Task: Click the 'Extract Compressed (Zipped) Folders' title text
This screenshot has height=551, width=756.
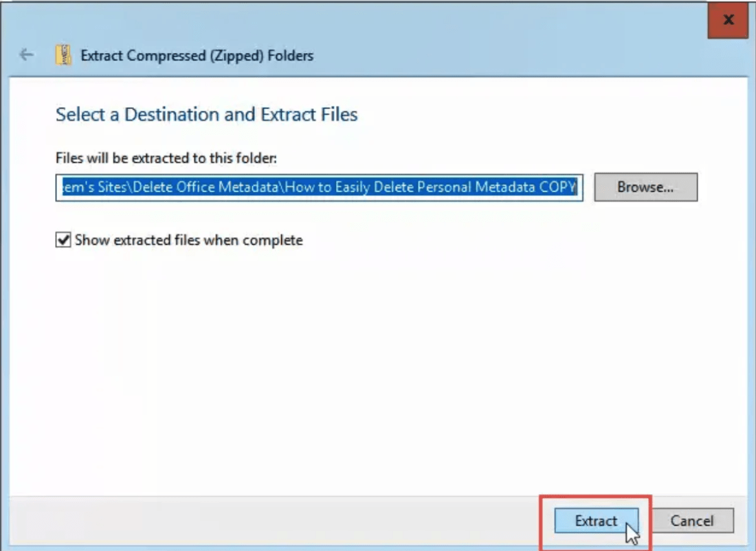Action: (x=197, y=56)
